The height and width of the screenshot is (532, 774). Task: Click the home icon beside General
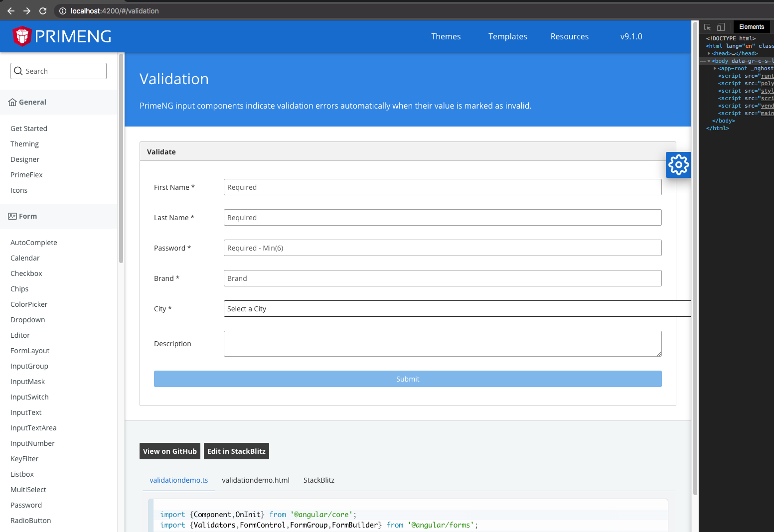point(12,102)
